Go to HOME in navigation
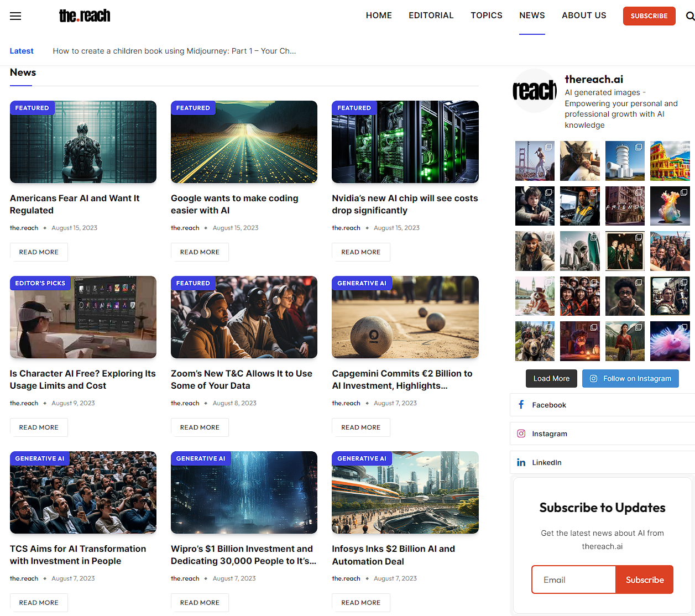 click(x=379, y=15)
